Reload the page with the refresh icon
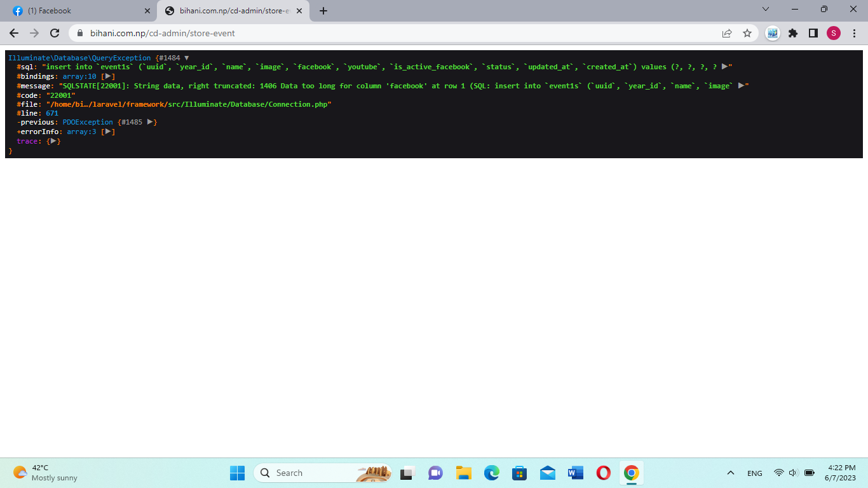The height and width of the screenshot is (488, 868). (x=55, y=33)
